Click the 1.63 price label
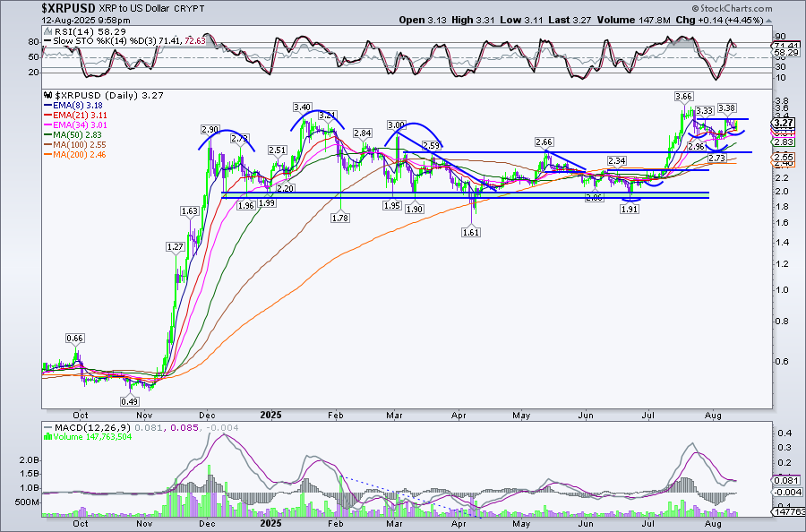The width and height of the screenshot is (806, 532). click(189, 210)
